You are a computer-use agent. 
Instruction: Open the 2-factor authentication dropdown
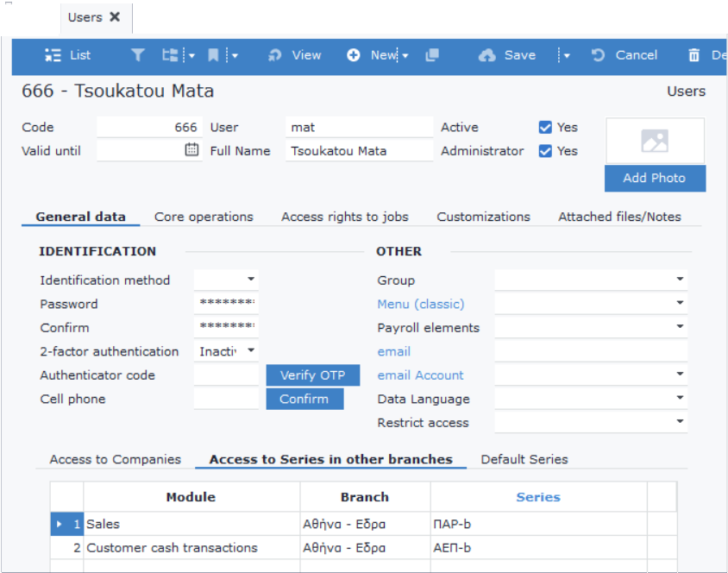point(251,350)
